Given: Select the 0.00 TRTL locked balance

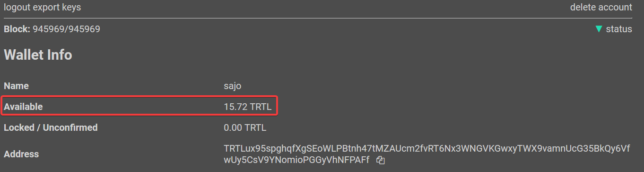Looking at the screenshot, I should pos(245,127).
